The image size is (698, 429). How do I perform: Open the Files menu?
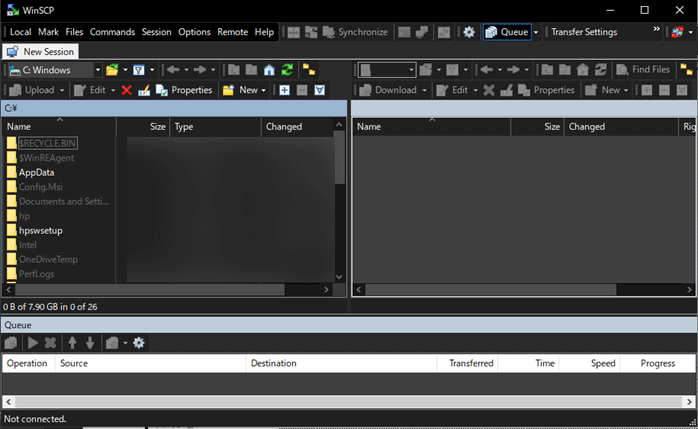pyautogui.click(x=74, y=32)
